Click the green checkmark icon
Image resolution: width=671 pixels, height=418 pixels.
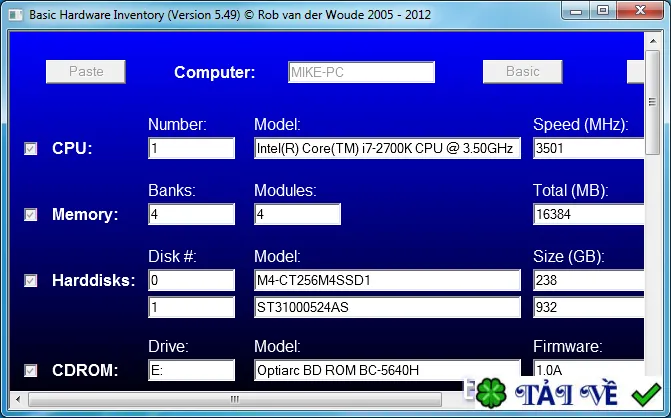646,394
